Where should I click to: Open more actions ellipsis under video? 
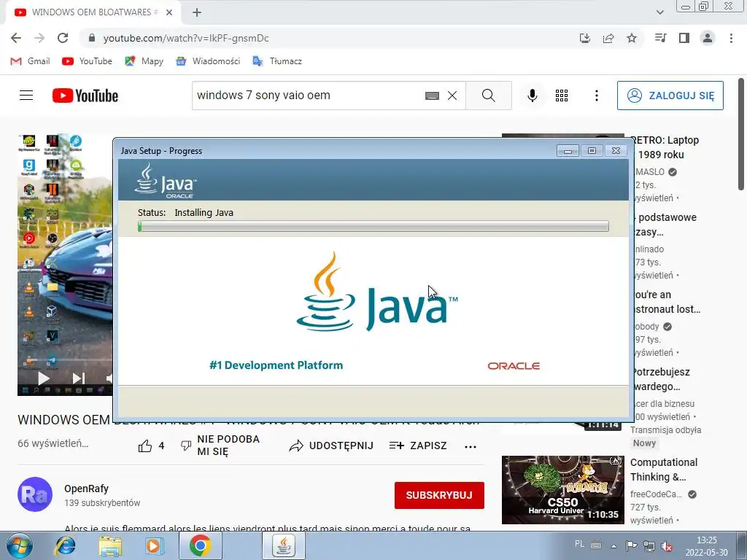tap(471, 446)
